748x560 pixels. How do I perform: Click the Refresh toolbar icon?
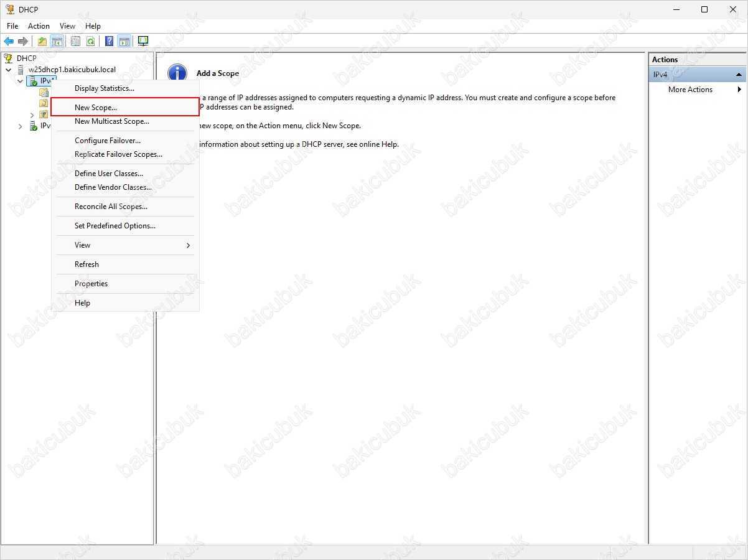[x=91, y=42]
